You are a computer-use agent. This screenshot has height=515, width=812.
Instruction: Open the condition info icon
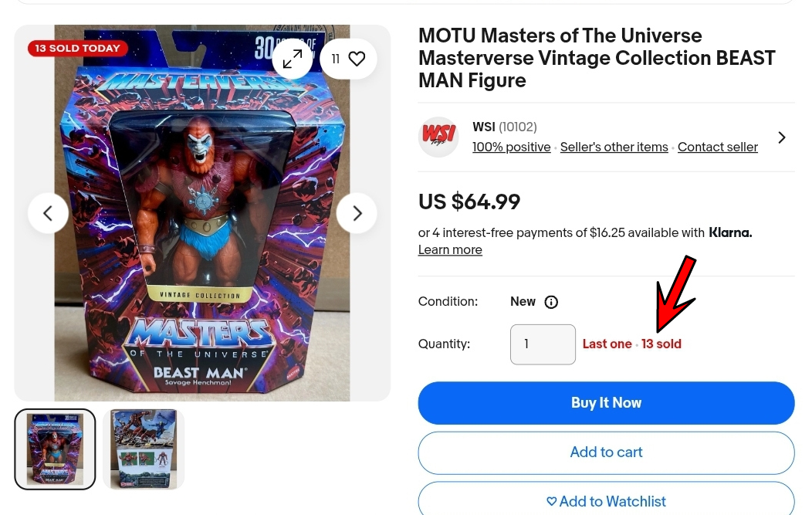[551, 302]
